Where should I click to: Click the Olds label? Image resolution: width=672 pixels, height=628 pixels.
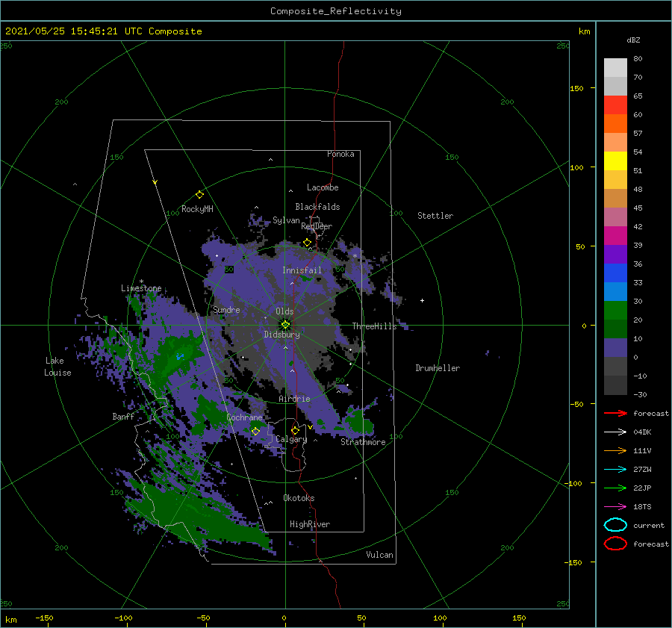pyautogui.click(x=284, y=311)
